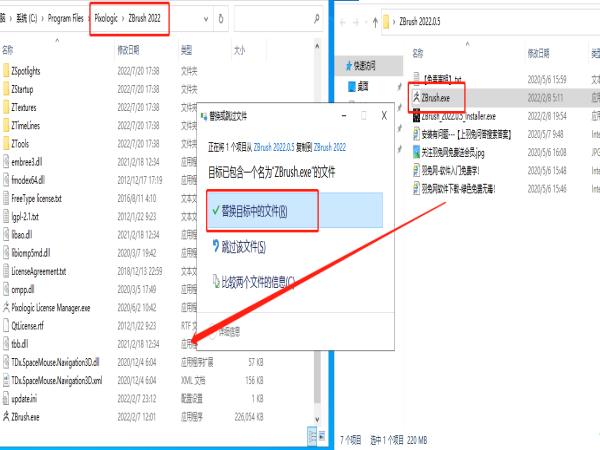Go up one folder level in right window
Viewport: 600px width, 450px height.
tap(375, 22)
